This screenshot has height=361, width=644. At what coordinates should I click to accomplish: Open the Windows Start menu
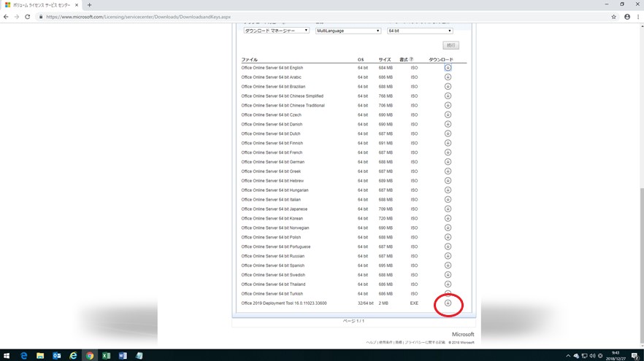[x=6, y=356]
